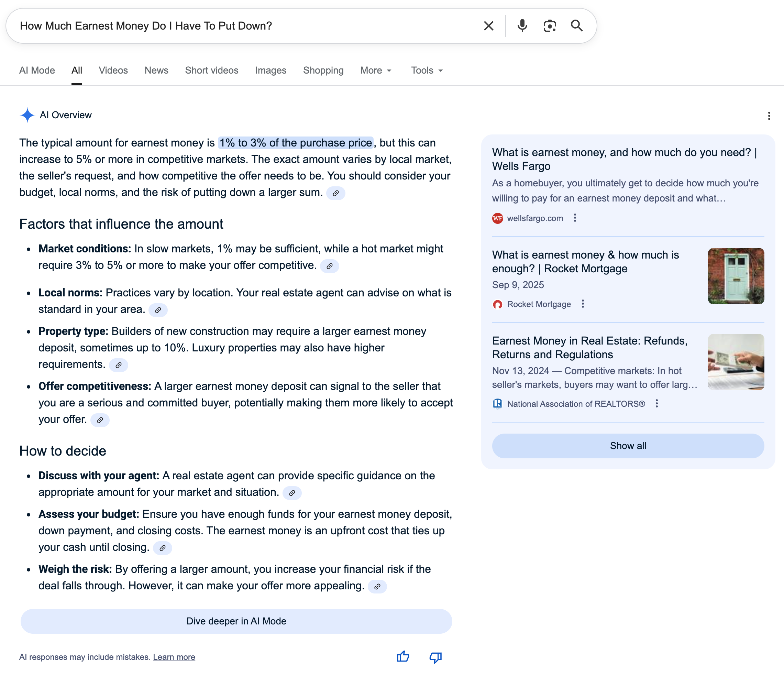Open AI Overview three-dot options menu
The image size is (784, 676).
click(x=769, y=116)
